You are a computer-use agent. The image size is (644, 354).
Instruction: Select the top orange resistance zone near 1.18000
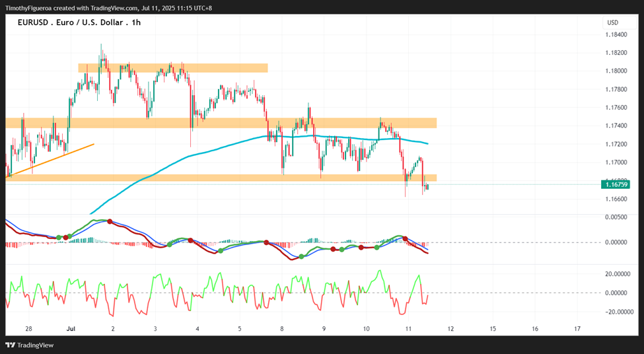point(173,68)
